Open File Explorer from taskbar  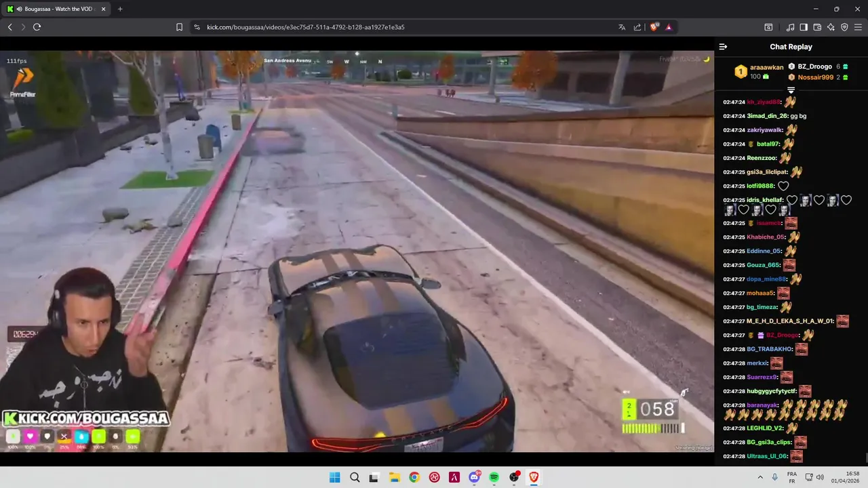394,477
